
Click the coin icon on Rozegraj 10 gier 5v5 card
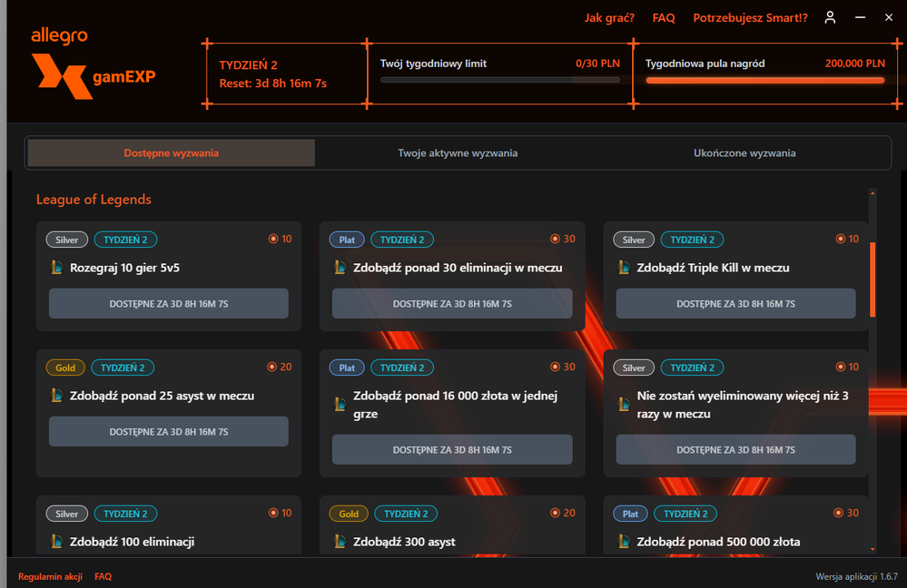(273, 239)
